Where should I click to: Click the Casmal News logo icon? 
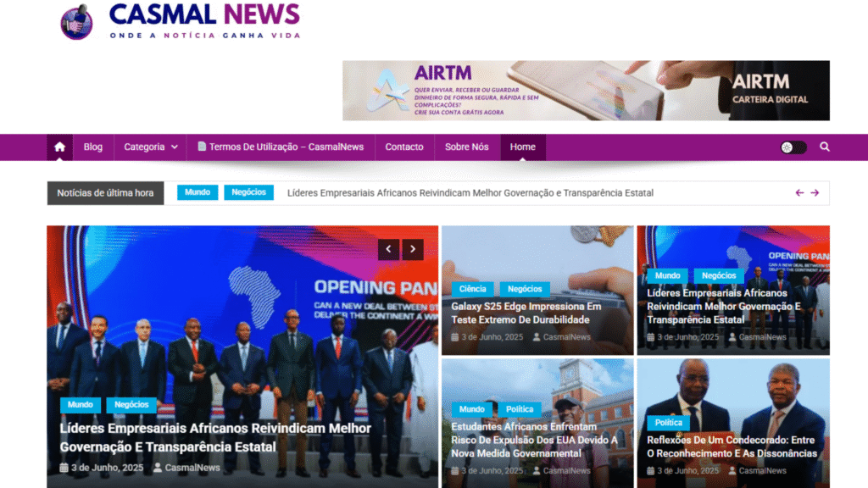click(x=76, y=22)
